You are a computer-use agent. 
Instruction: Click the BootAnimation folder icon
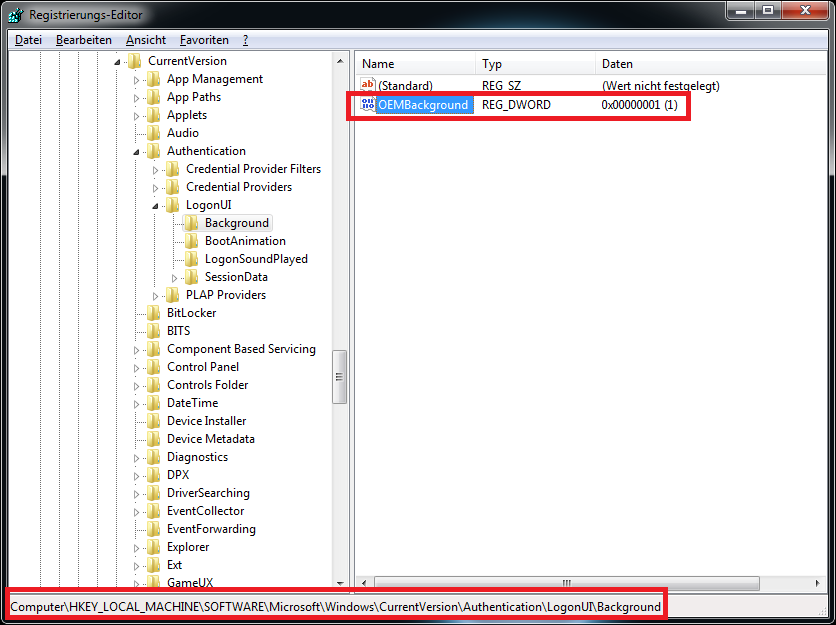tap(191, 241)
